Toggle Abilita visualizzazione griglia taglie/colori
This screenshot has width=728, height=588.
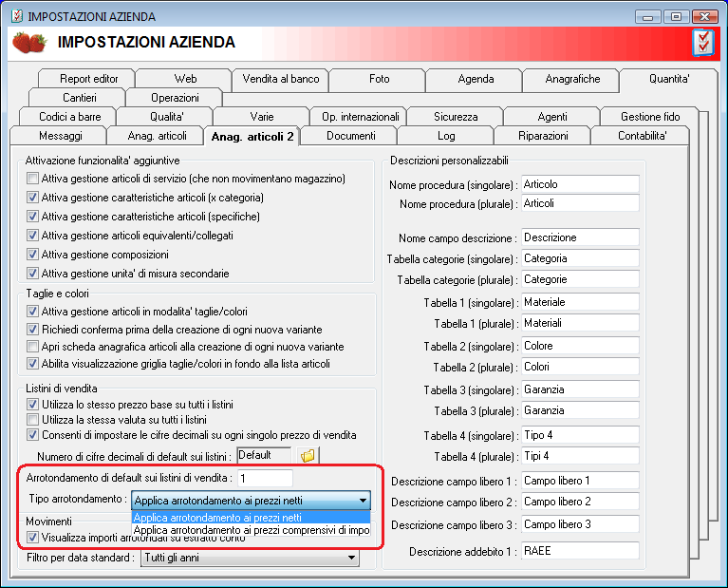tap(32, 364)
